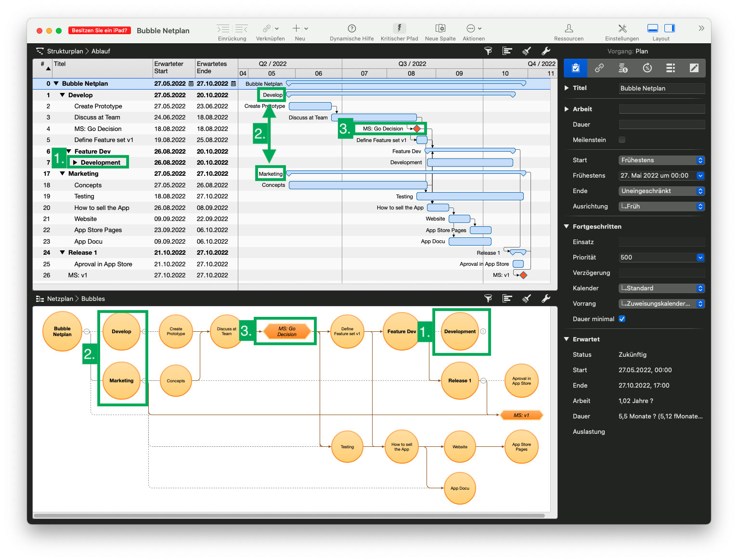
Task: Uncheck the Dauer minimal checkbox
Action: 622,319
